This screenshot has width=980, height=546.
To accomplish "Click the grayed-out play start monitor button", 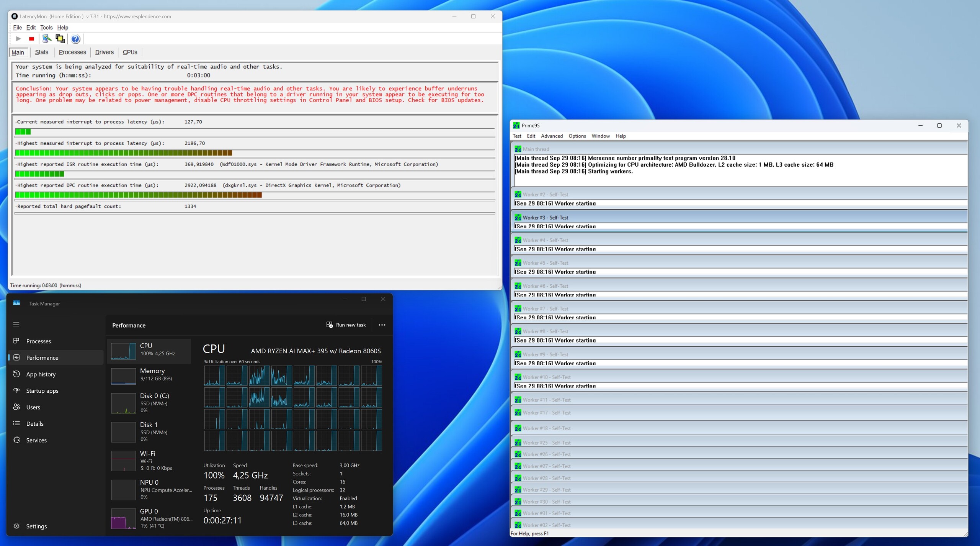I will (x=18, y=39).
